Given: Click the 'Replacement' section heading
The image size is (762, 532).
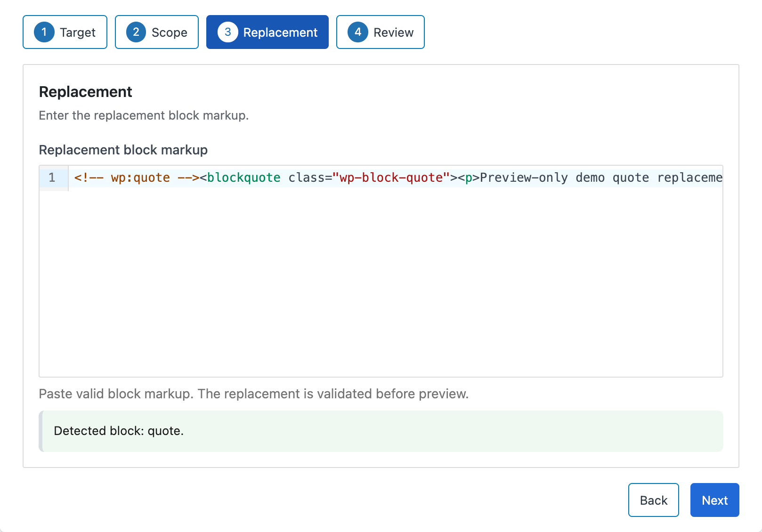Looking at the screenshot, I should pyautogui.click(x=86, y=92).
